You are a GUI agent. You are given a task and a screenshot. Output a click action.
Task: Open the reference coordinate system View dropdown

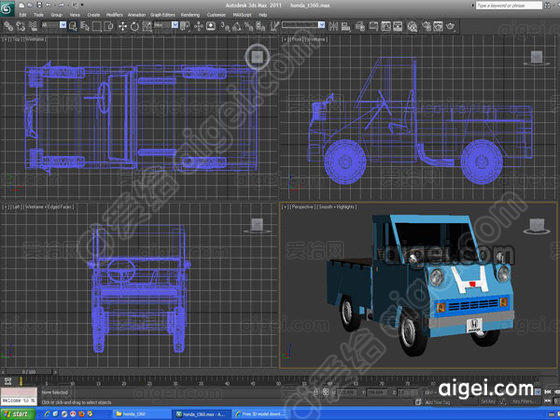(166, 25)
